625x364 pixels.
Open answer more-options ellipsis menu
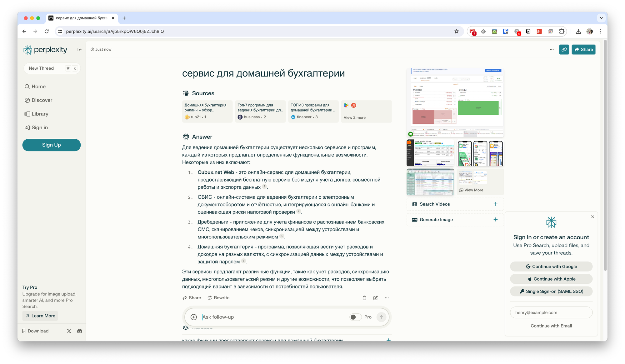coord(387,298)
